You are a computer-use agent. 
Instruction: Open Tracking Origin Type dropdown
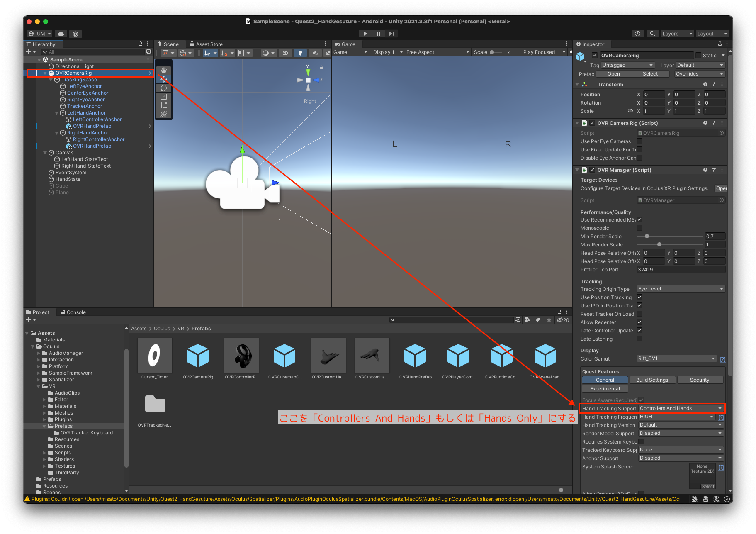tap(681, 289)
